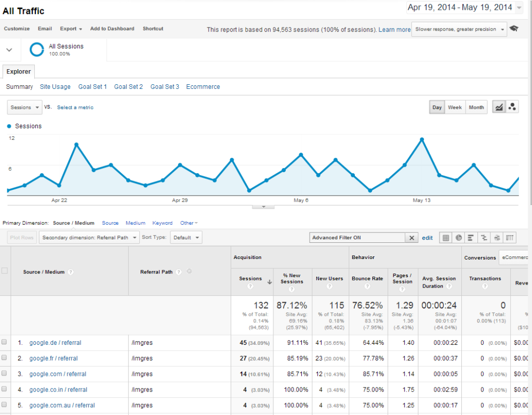Open Sort Type Default dropdown
The image size is (532, 415).
pyautogui.click(x=186, y=237)
